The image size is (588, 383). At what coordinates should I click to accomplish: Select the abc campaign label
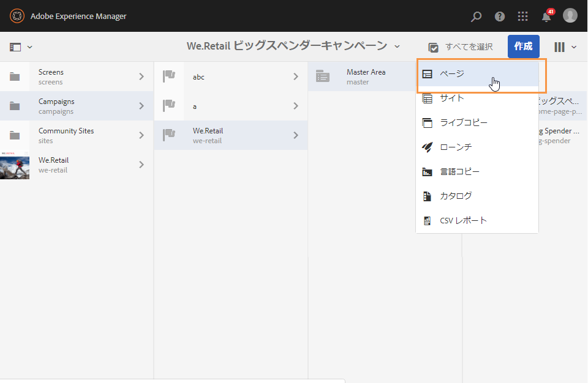tap(198, 77)
